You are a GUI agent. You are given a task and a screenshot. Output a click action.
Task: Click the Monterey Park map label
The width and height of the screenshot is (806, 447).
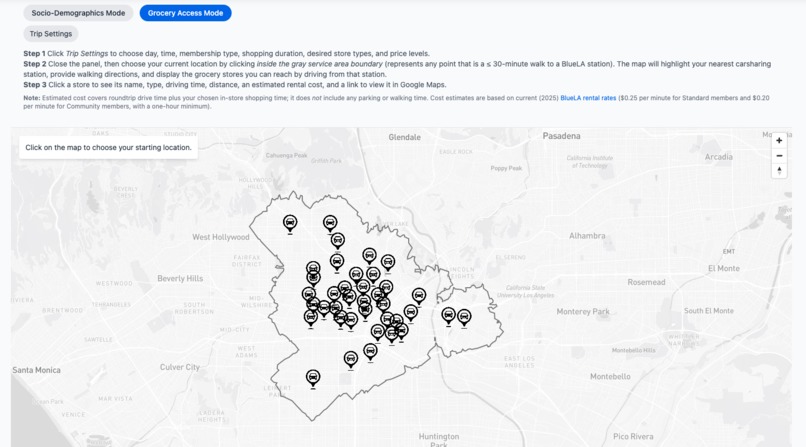(583, 311)
